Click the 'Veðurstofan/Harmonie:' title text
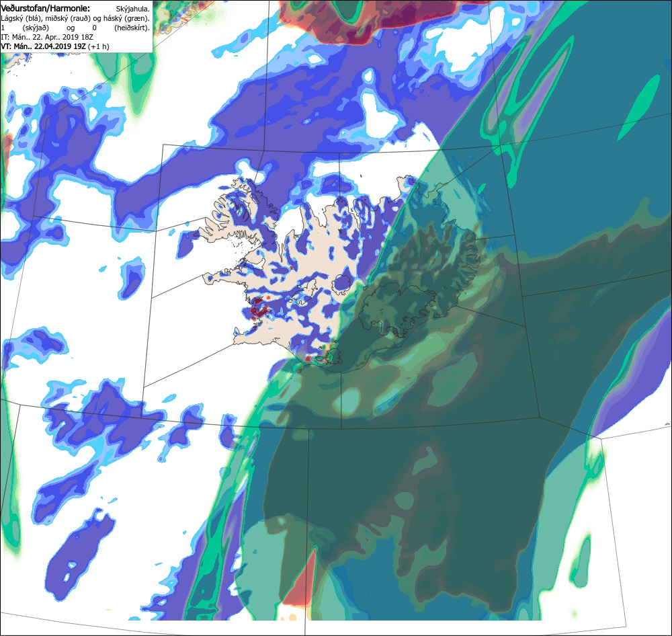 pos(46,8)
